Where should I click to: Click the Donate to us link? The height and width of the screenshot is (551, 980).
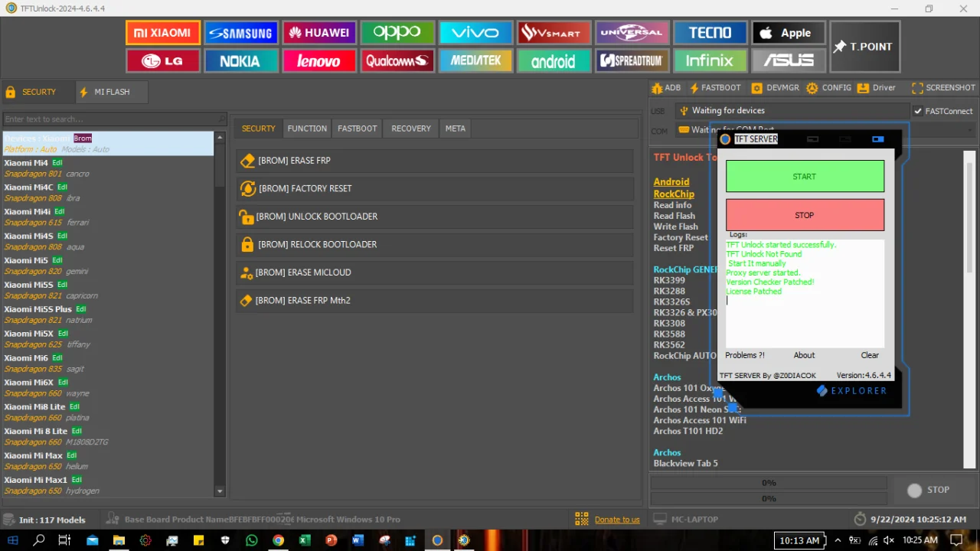[617, 520]
